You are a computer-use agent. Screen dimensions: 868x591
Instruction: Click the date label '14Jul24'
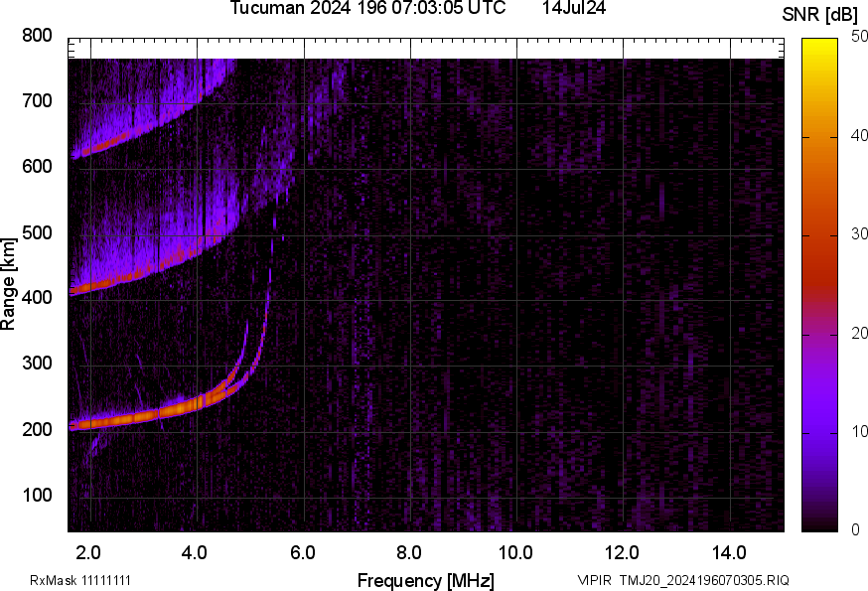[x=573, y=8]
